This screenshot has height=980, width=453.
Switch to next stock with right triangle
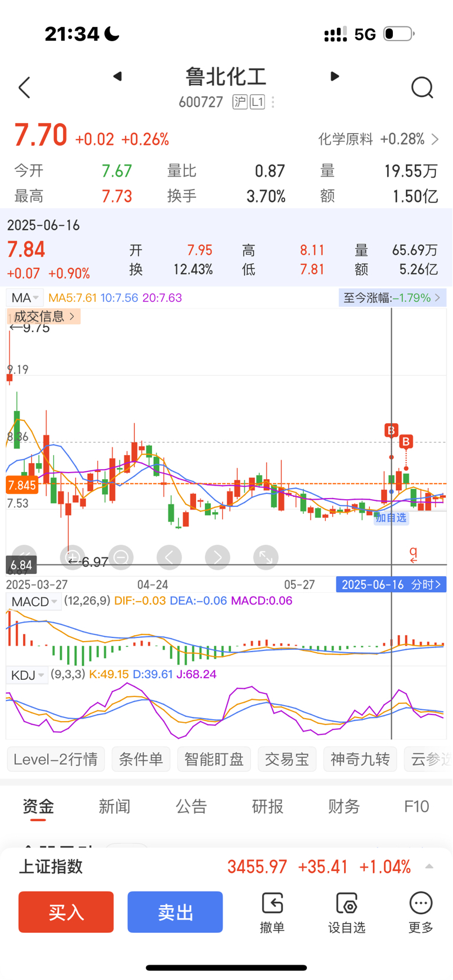335,76
